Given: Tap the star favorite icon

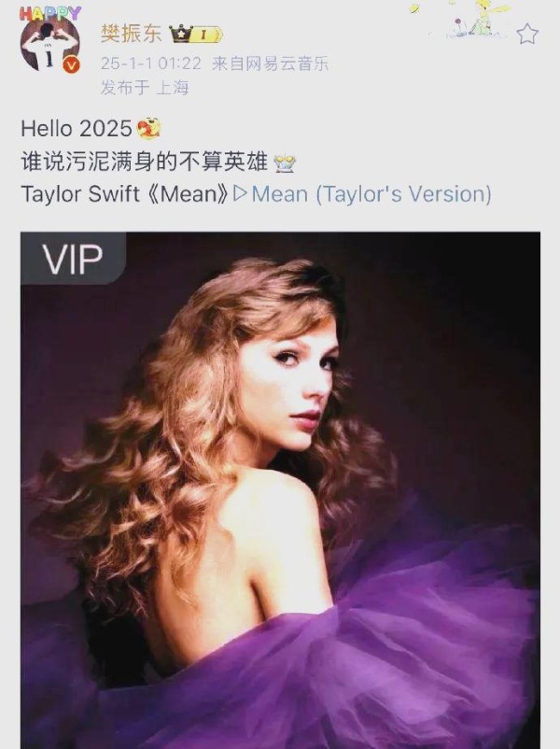Looking at the screenshot, I should point(527,34).
